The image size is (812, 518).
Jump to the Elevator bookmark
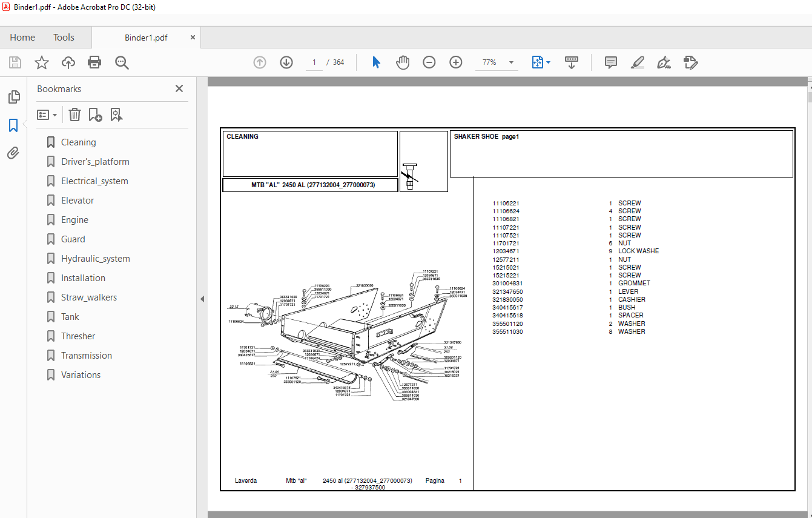tap(78, 201)
